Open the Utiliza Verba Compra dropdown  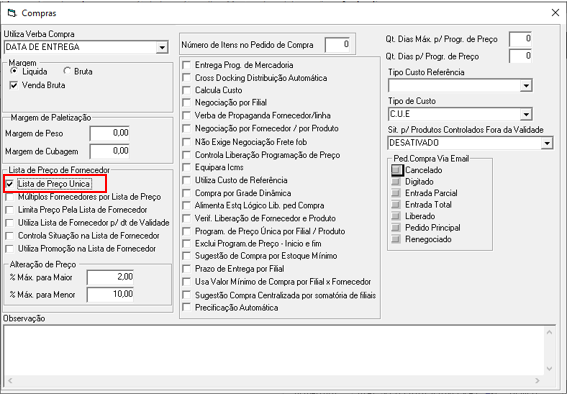(x=162, y=47)
